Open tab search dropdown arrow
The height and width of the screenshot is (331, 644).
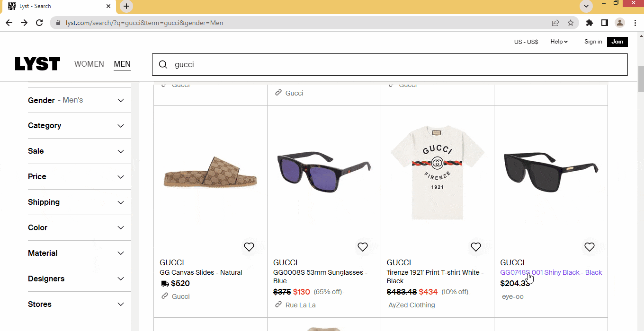coord(586,6)
